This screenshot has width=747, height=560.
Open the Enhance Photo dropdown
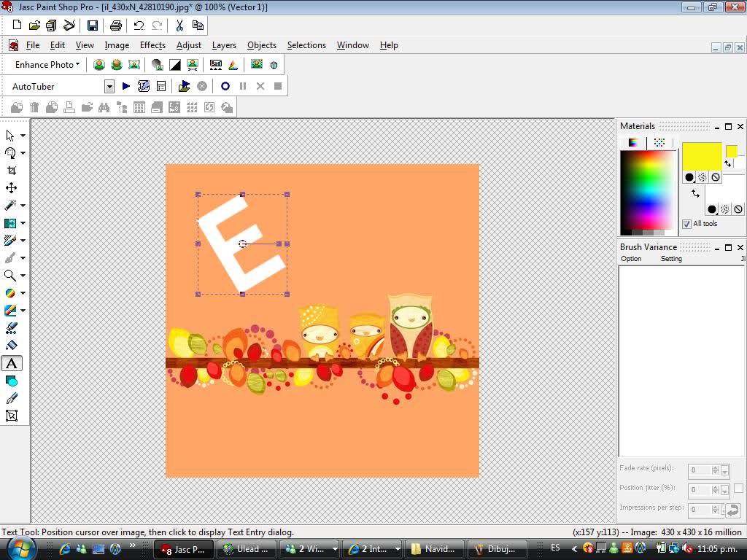(47, 65)
